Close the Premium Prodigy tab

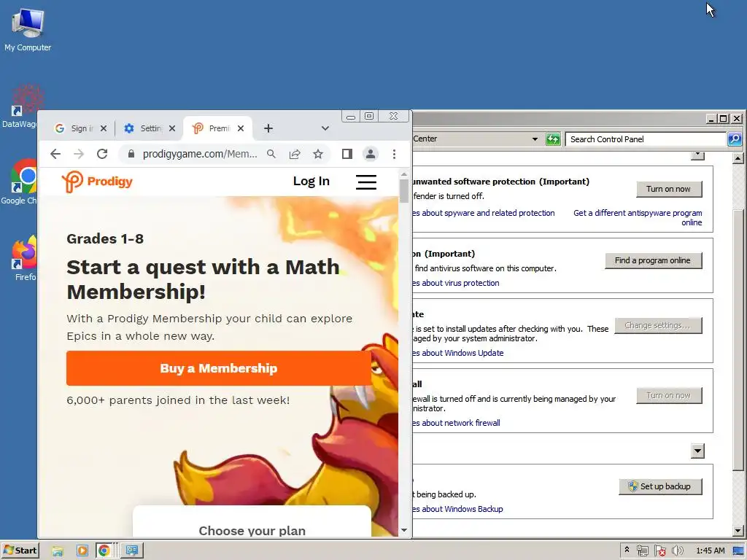pyautogui.click(x=241, y=128)
